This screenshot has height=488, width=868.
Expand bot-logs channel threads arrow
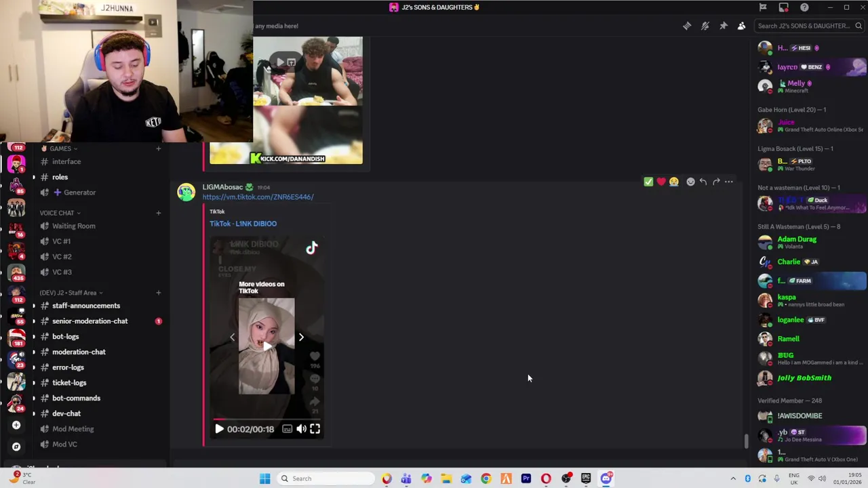[x=34, y=337]
